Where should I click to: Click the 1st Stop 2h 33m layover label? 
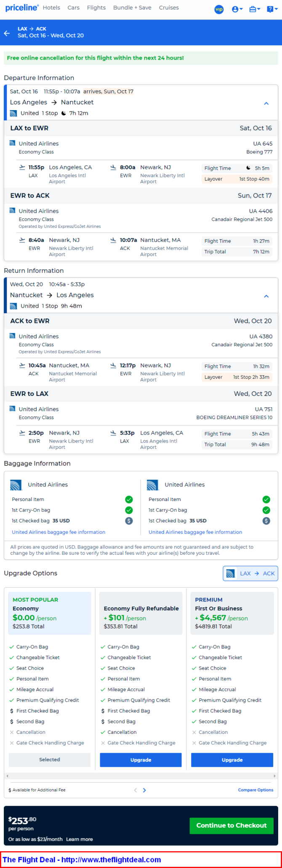point(251,377)
